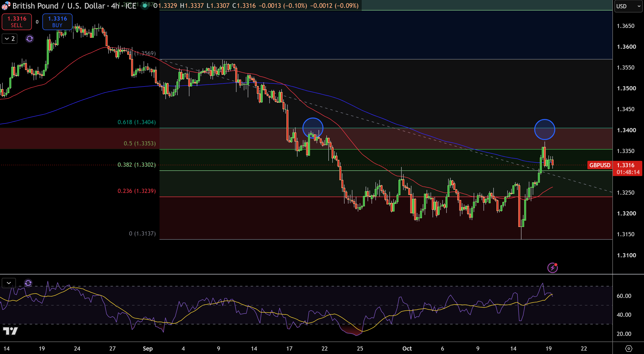The width and height of the screenshot is (644, 354).
Task: Click the 1.3650 price axis label
Action: click(626, 26)
